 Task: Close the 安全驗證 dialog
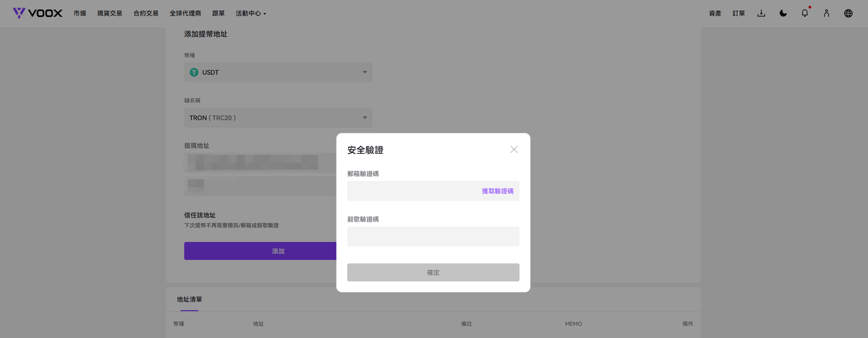pyautogui.click(x=514, y=149)
